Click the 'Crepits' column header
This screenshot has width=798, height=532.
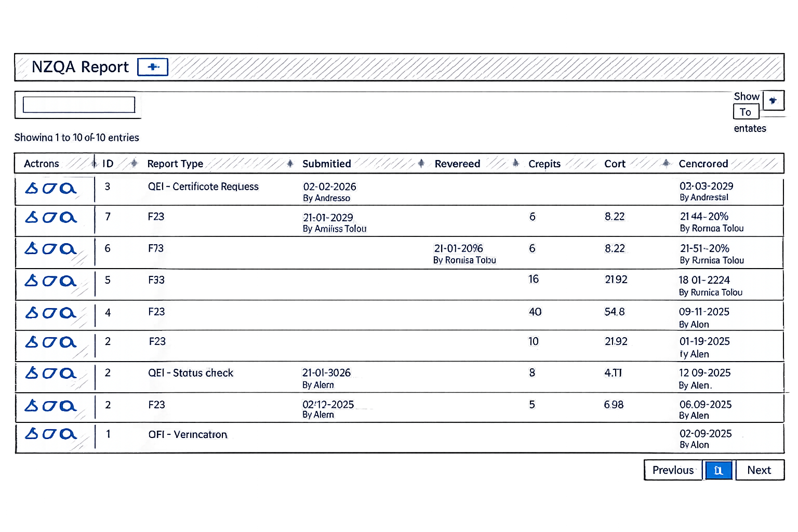pyautogui.click(x=544, y=164)
